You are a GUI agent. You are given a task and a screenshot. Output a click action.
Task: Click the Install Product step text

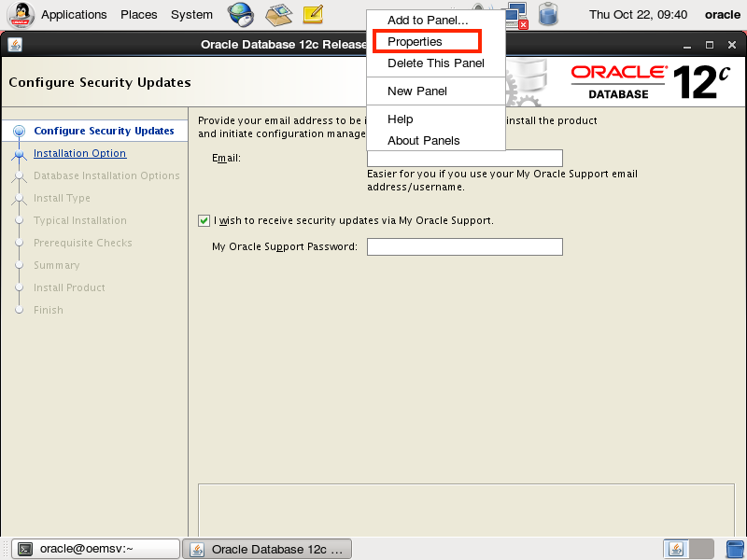point(69,287)
